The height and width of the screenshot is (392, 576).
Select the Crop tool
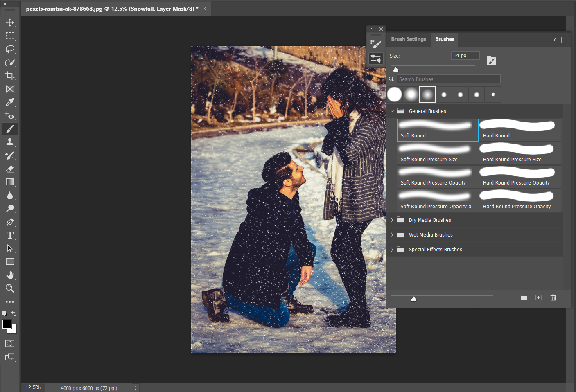10,75
